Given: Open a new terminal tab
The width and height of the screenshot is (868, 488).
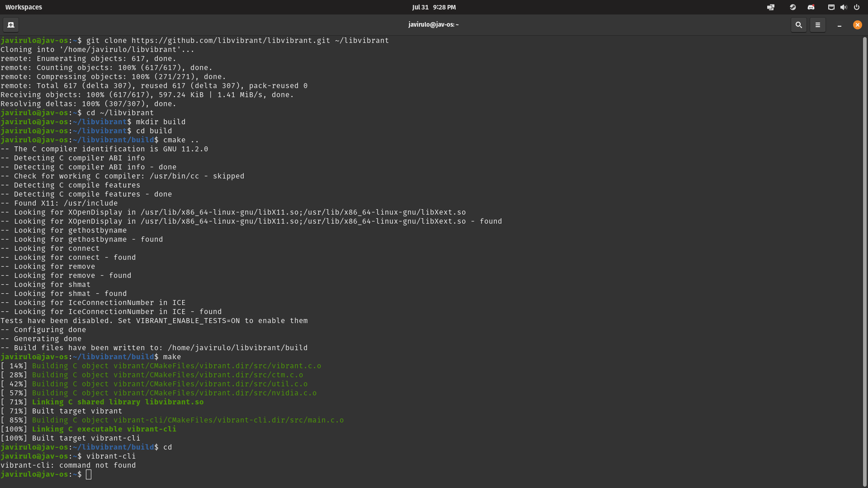Looking at the screenshot, I should [11, 25].
